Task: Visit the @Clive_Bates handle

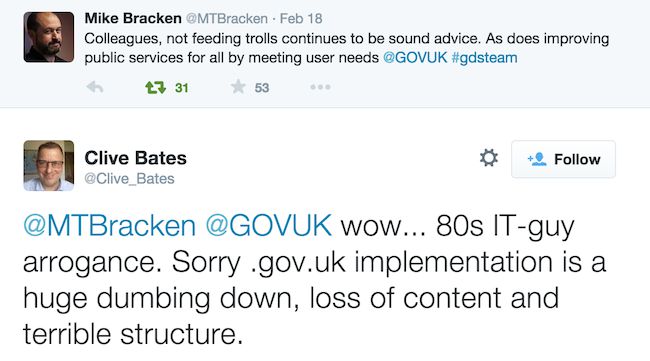Action: [x=129, y=179]
